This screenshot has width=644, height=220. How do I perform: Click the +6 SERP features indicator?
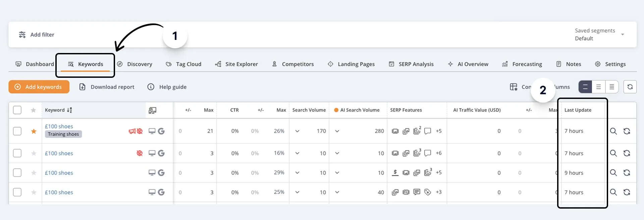point(438,153)
